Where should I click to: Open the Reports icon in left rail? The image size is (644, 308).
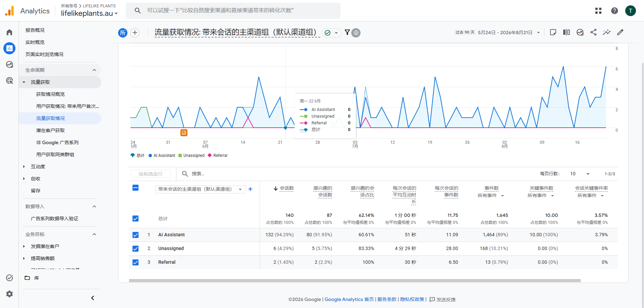point(9,48)
